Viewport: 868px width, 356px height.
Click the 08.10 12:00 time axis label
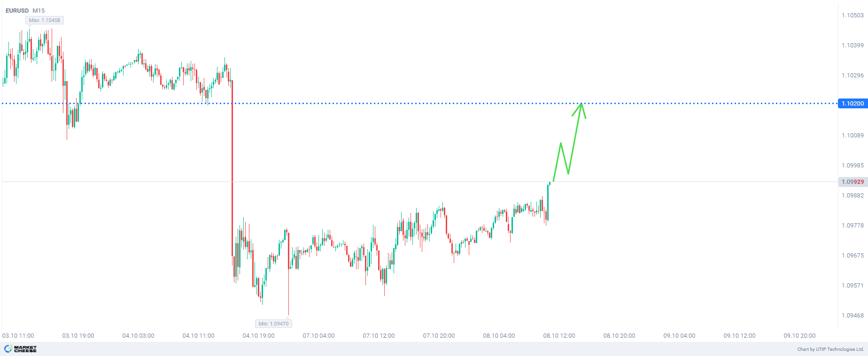coord(559,335)
